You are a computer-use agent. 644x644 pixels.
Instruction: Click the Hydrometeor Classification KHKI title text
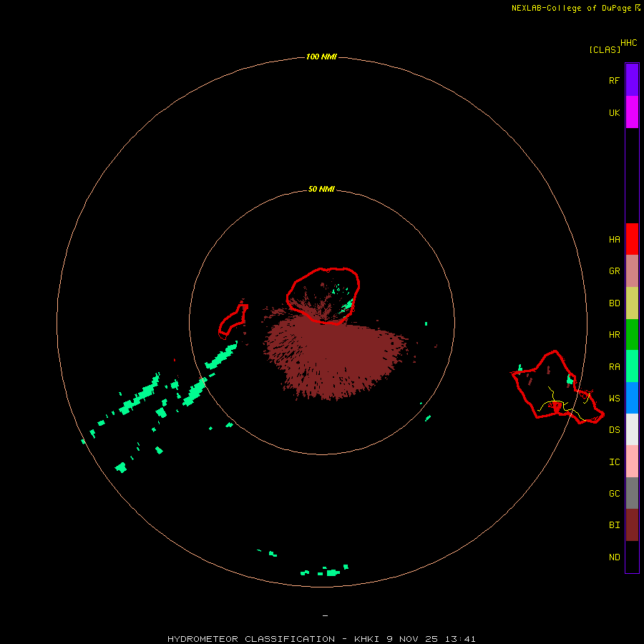pos(321,639)
